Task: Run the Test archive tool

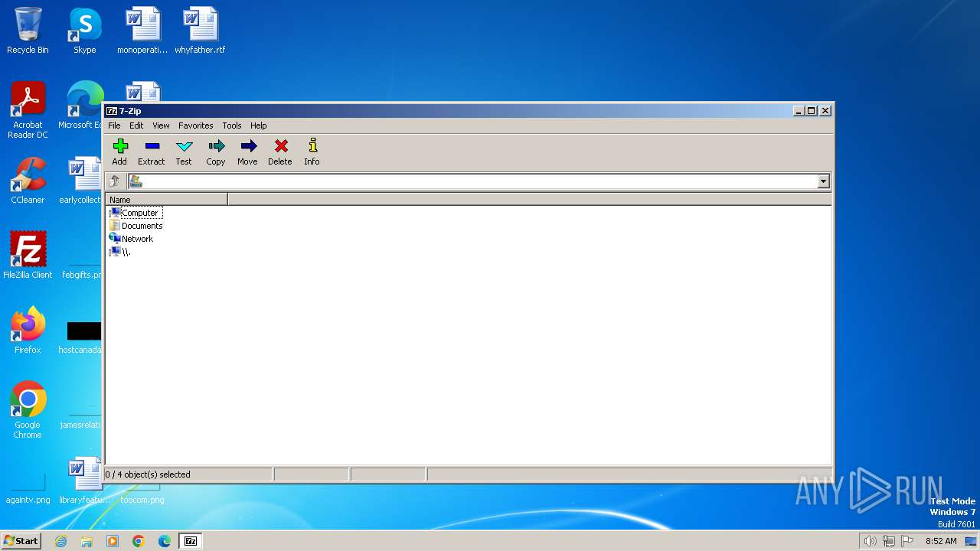Action: coord(184,151)
